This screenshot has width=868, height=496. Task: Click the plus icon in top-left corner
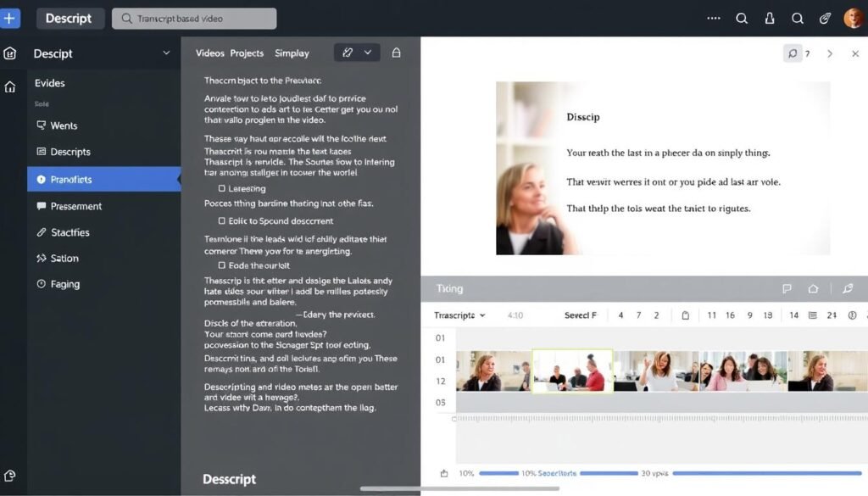click(x=9, y=18)
